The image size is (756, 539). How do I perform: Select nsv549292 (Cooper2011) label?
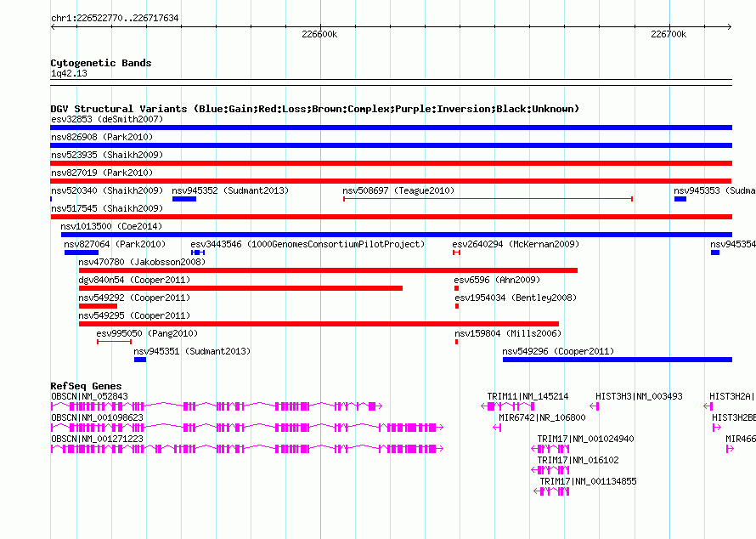point(134,298)
